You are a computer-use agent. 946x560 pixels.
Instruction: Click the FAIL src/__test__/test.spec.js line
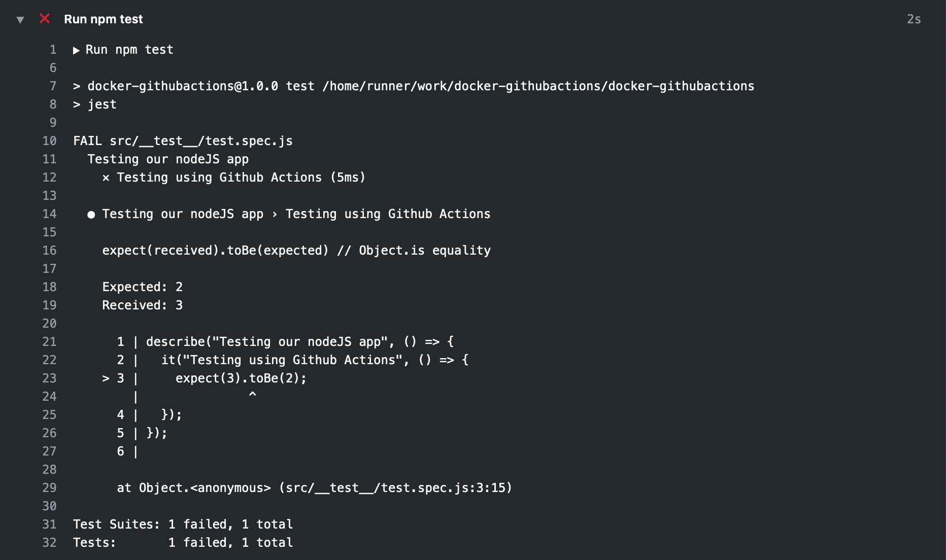(183, 141)
